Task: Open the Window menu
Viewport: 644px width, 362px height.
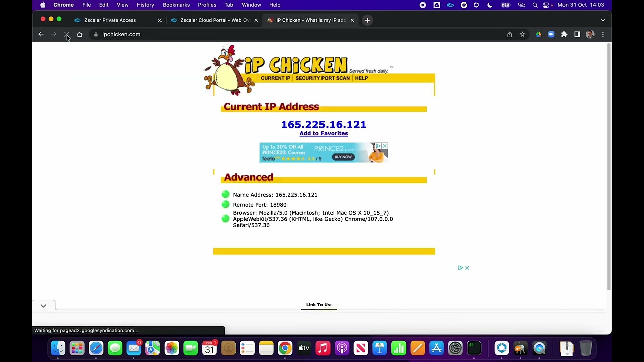Action: pos(251,5)
